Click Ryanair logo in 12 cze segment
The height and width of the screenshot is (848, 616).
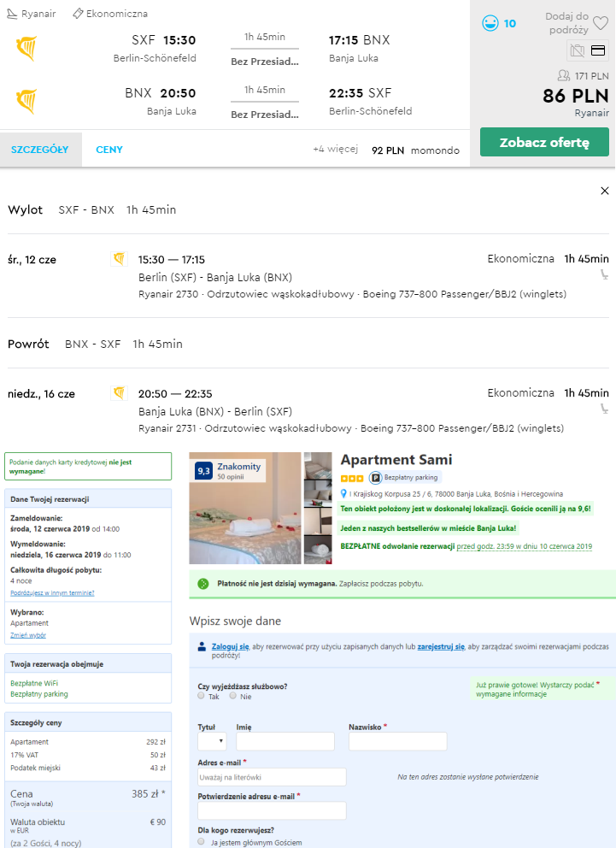click(119, 259)
